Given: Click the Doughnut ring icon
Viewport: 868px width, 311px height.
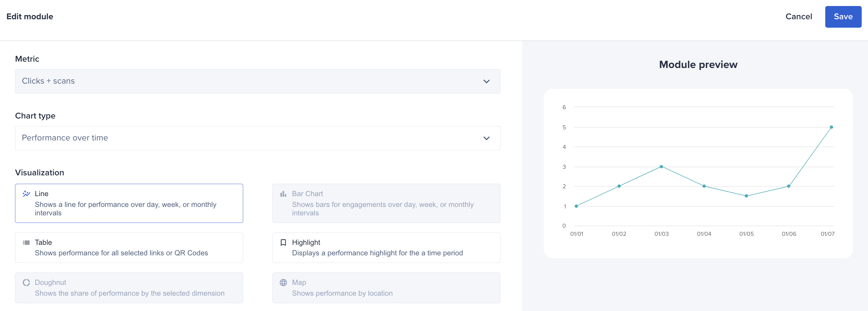Looking at the screenshot, I should (26, 282).
